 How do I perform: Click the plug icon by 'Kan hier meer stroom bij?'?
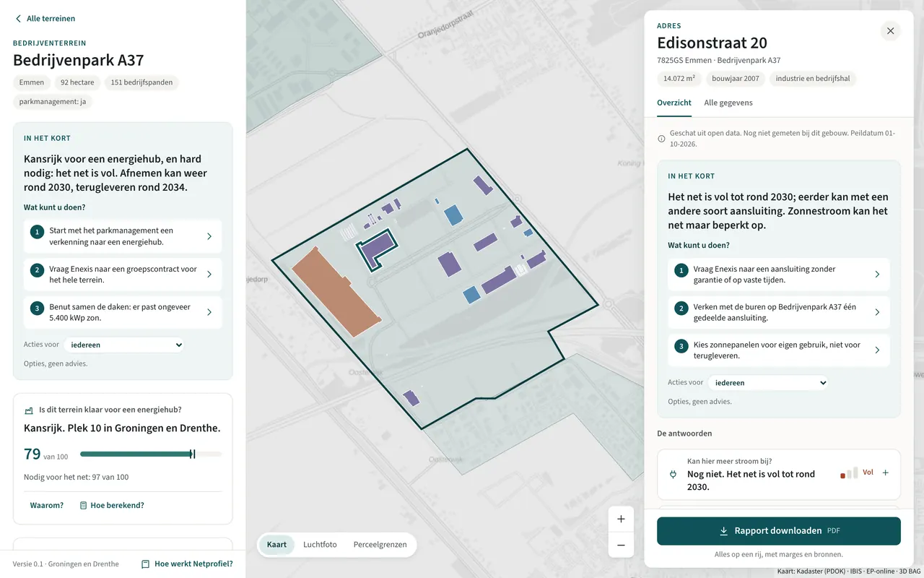point(673,475)
